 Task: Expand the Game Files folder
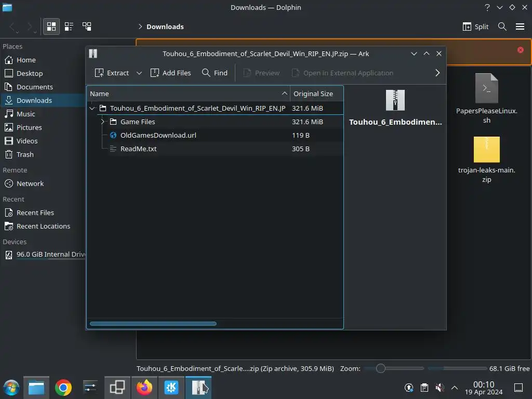(102, 122)
